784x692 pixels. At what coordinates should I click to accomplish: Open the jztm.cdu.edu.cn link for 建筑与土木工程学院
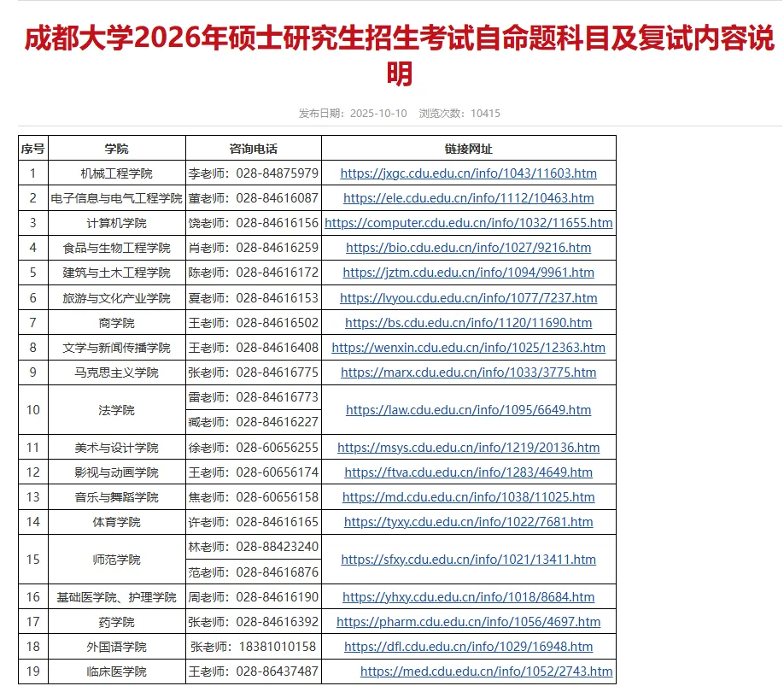coord(469,273)
